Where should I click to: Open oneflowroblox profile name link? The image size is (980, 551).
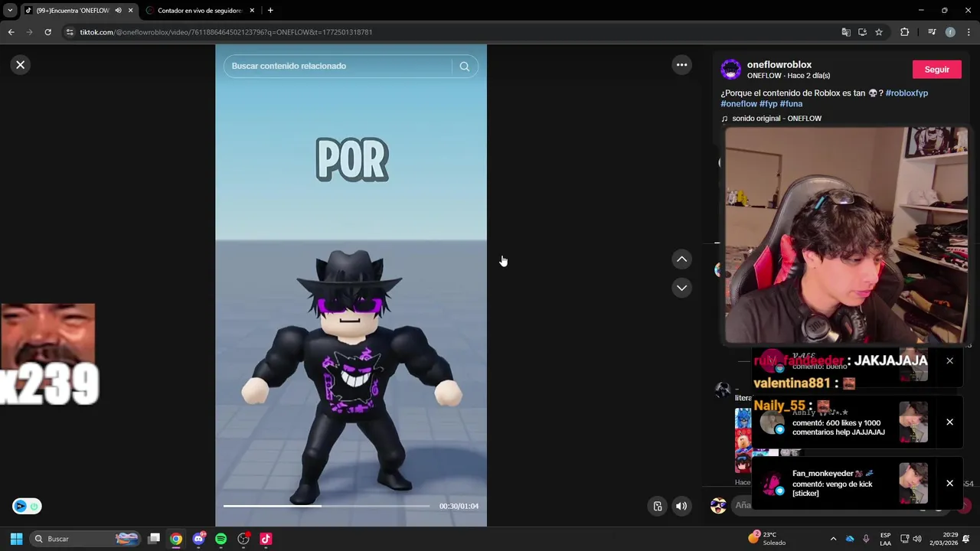click(779, 65)
